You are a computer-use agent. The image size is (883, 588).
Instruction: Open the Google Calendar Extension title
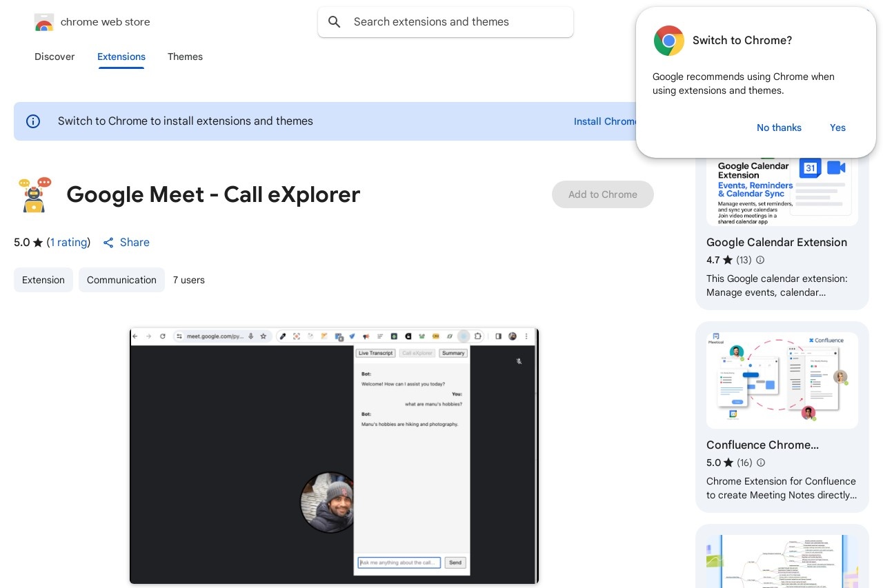pos(777,243)
